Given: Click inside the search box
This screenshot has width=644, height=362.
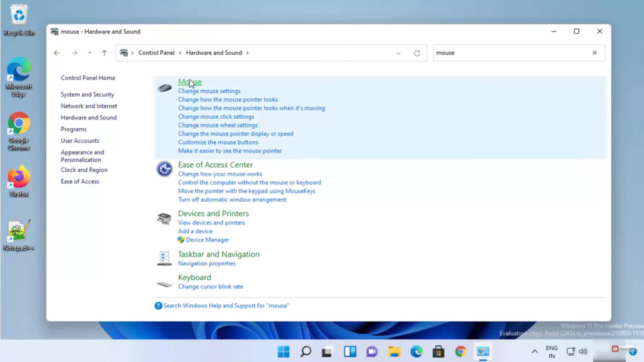Looking at the screenshot, I should point(509,53).
